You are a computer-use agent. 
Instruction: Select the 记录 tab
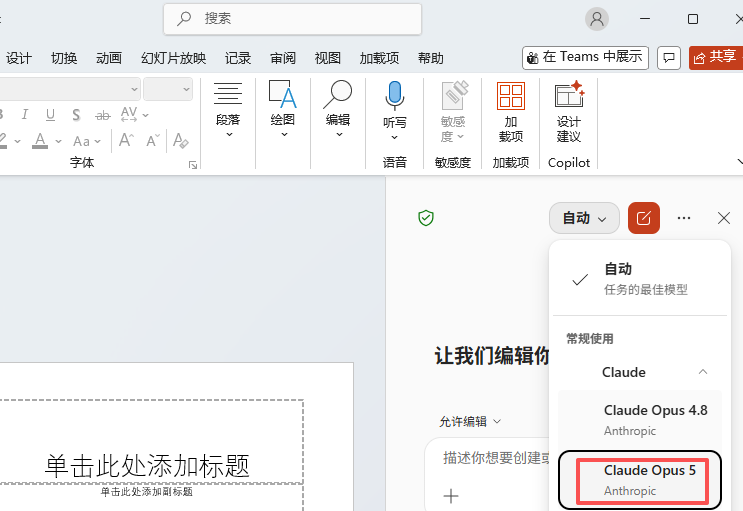(x=238, y=58)
